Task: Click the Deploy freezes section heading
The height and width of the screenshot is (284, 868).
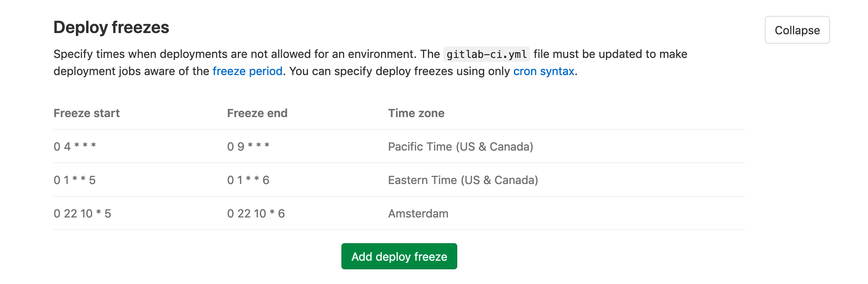Action: [112, 28]
